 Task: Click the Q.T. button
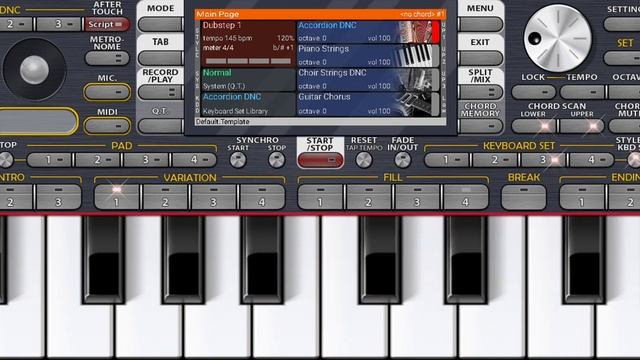[160, 126]
